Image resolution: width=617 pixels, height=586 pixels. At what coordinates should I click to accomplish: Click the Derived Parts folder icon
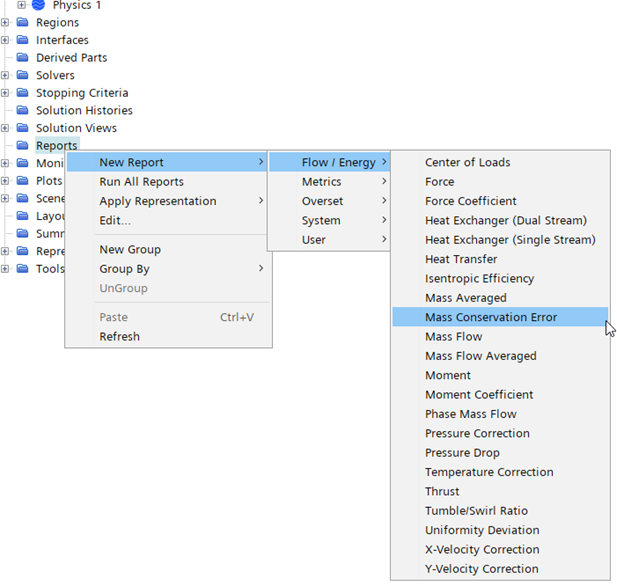point(22,58)
